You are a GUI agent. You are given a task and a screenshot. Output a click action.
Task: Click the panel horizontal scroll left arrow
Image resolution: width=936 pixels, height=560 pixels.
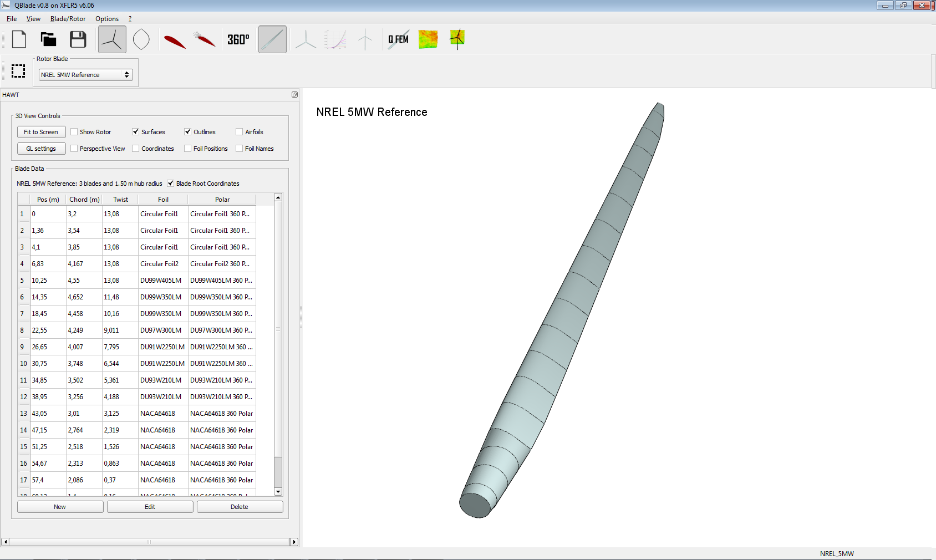coord(5,542)
